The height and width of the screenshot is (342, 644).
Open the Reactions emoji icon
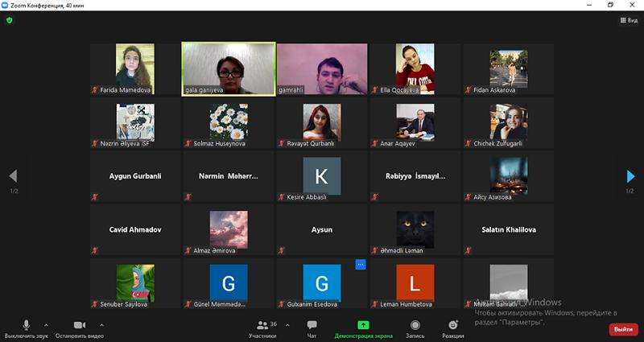click(453, 325)
